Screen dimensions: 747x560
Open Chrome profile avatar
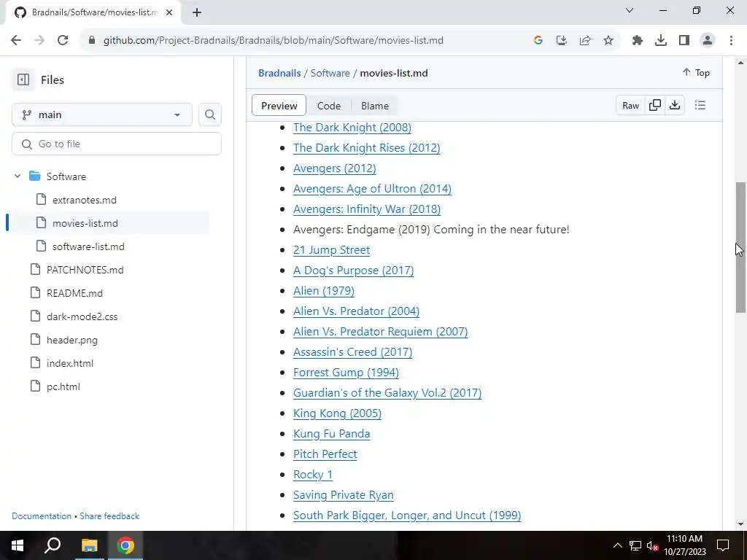pos(708,41)
